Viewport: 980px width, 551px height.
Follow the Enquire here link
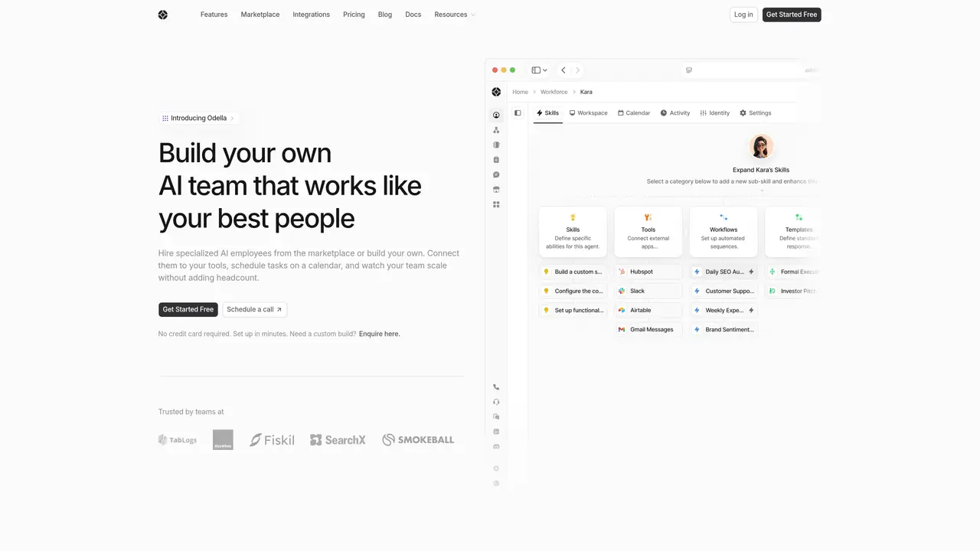click(x=380, y=334)
